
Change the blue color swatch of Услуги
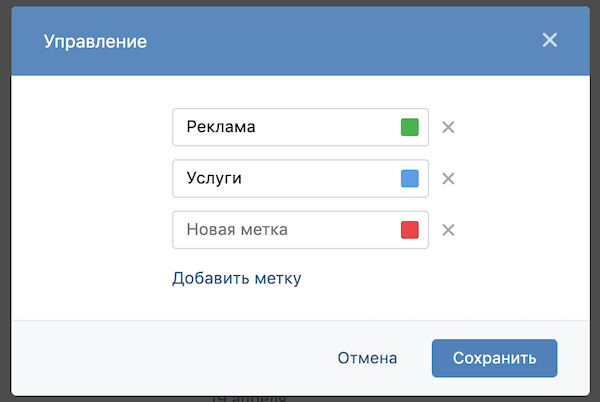point(409,178)
